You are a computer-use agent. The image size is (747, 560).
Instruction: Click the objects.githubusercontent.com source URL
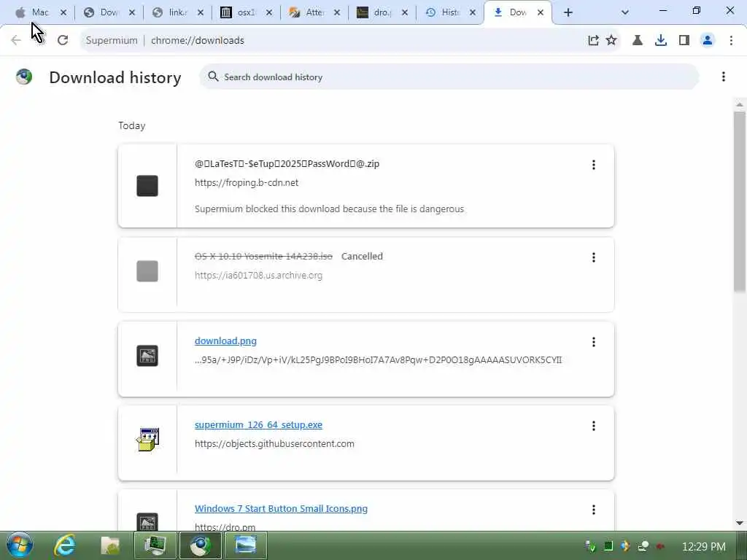pyautogui.click(x=274, y=444)
